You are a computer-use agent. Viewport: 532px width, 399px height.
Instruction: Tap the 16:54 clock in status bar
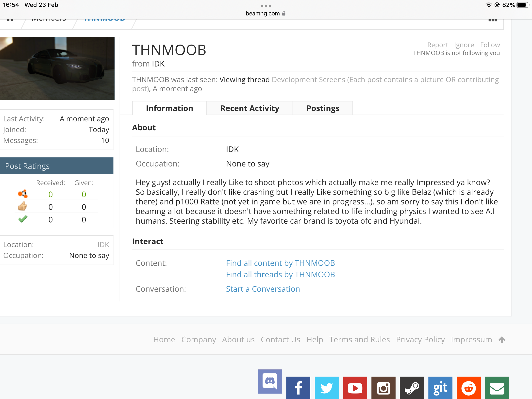click(11, 5)
